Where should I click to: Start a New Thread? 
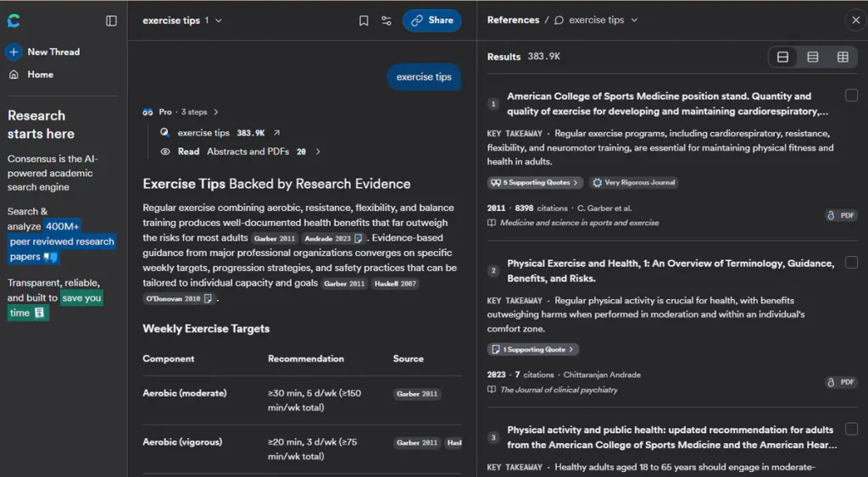(x=43, y=52)
